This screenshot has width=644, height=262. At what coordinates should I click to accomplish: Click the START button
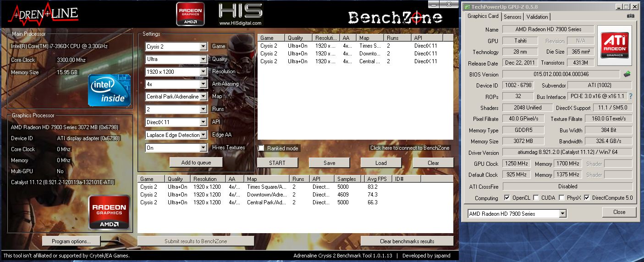[277, 163]
